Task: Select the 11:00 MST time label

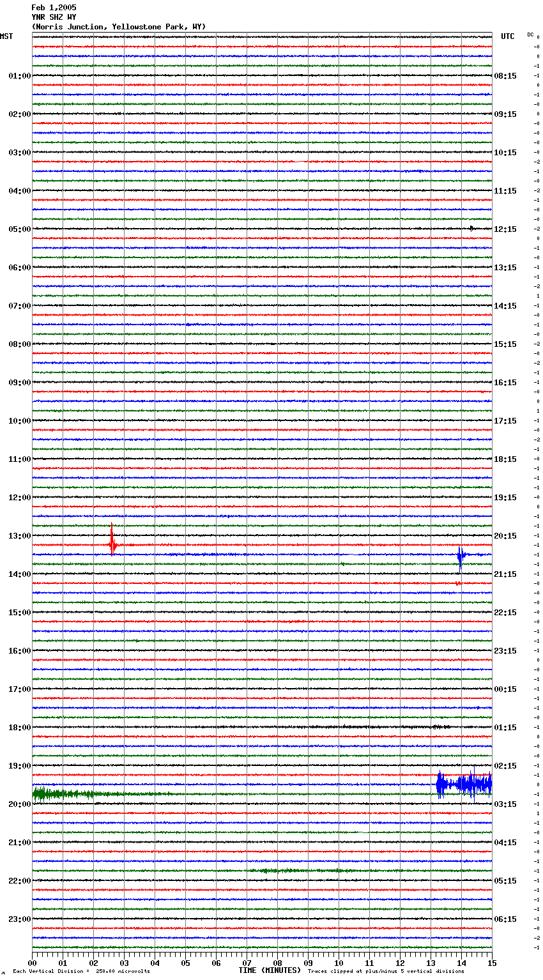Action: [20, 459]
